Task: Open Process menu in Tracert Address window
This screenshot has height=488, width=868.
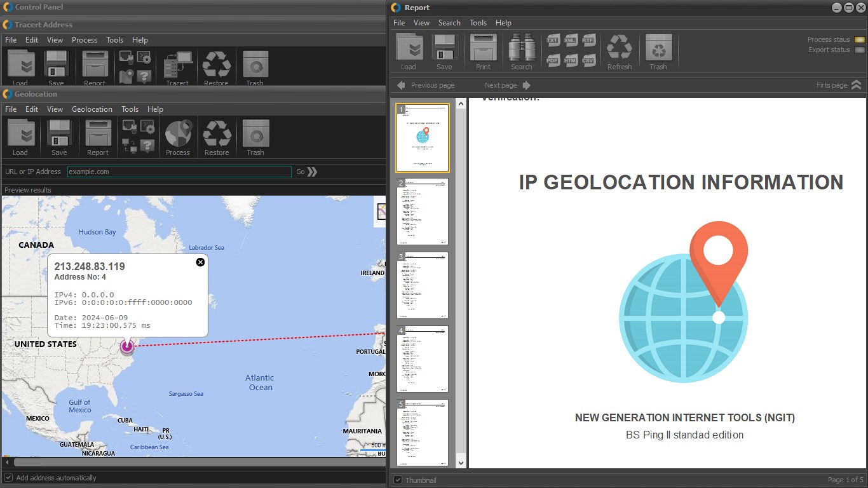Action: tap(85, 40)
